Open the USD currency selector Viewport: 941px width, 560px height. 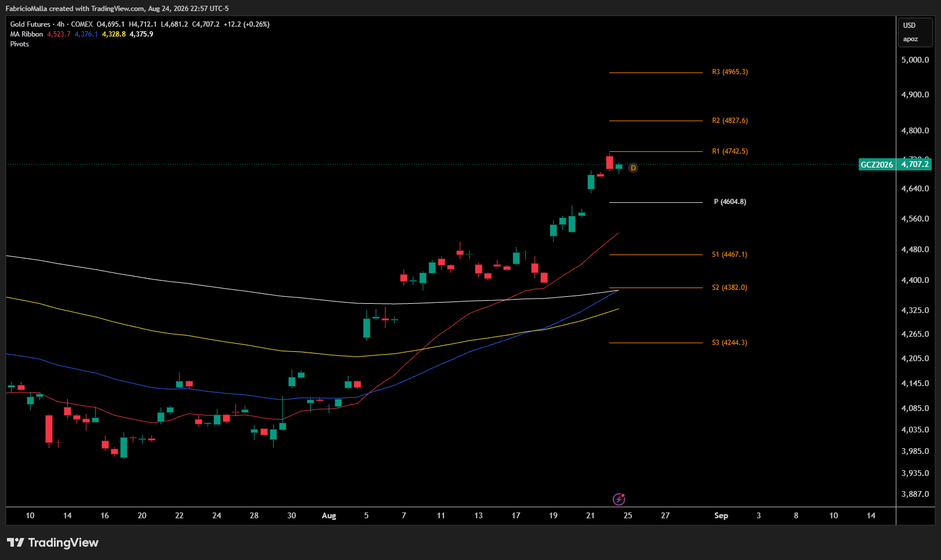[910, 26]
